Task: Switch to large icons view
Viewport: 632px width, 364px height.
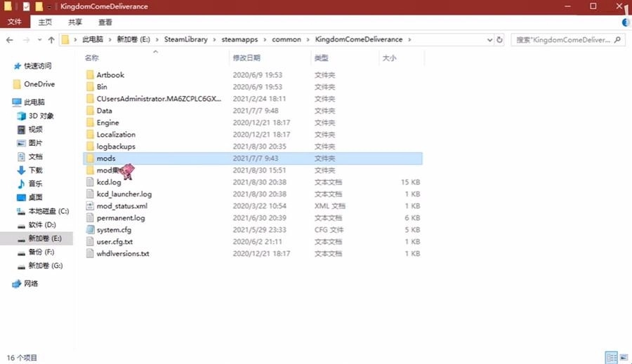Action: point(624,358)
